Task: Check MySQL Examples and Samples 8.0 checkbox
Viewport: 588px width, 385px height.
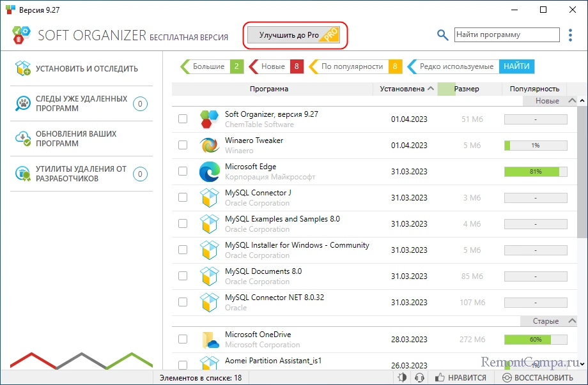Action: point(183,223)
